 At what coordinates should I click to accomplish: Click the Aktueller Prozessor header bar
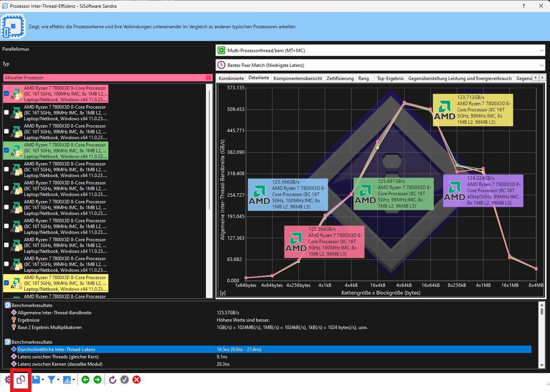coord(108,78)
